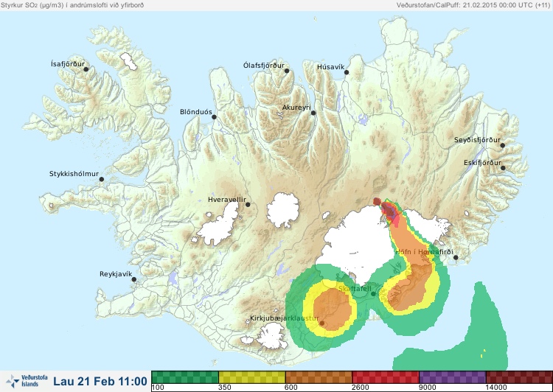Click the orange 600 legend swatch

[x=319, y=377]
